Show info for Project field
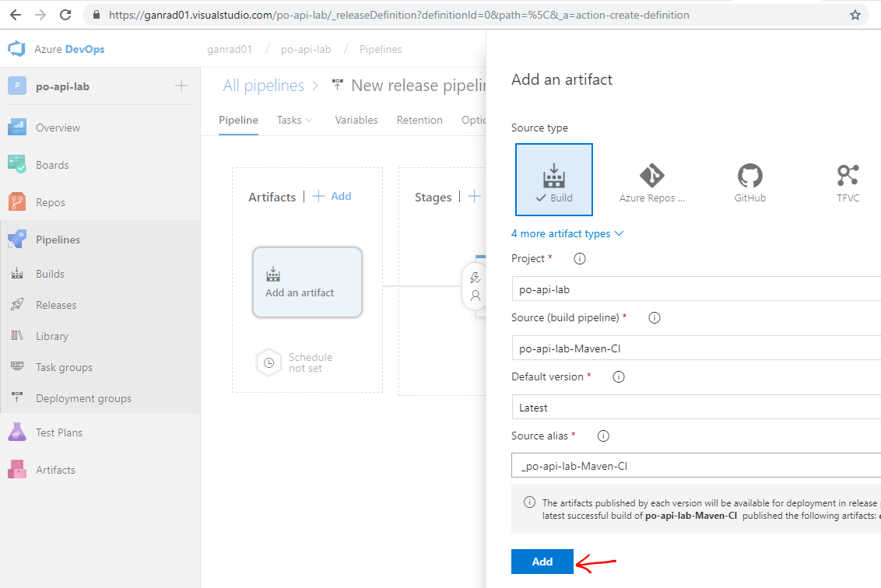 tap(579, 258)
